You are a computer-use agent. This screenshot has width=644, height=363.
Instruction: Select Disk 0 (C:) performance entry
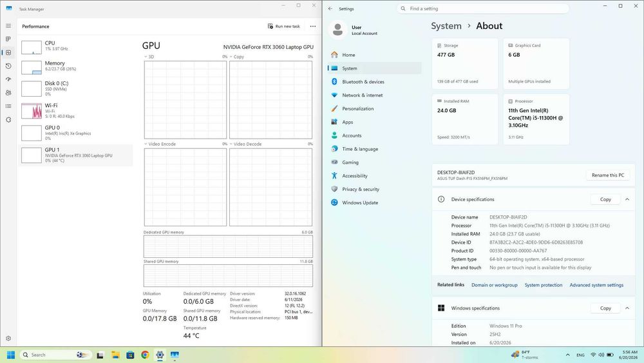click(75, 88)
